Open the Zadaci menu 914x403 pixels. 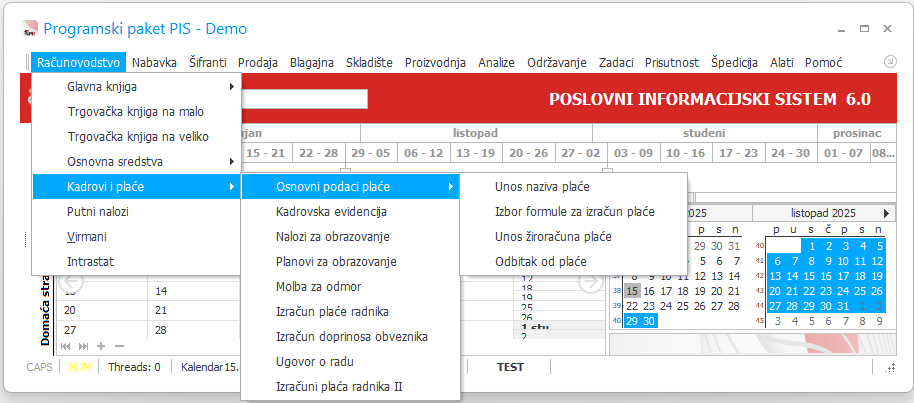coord(616,62)
